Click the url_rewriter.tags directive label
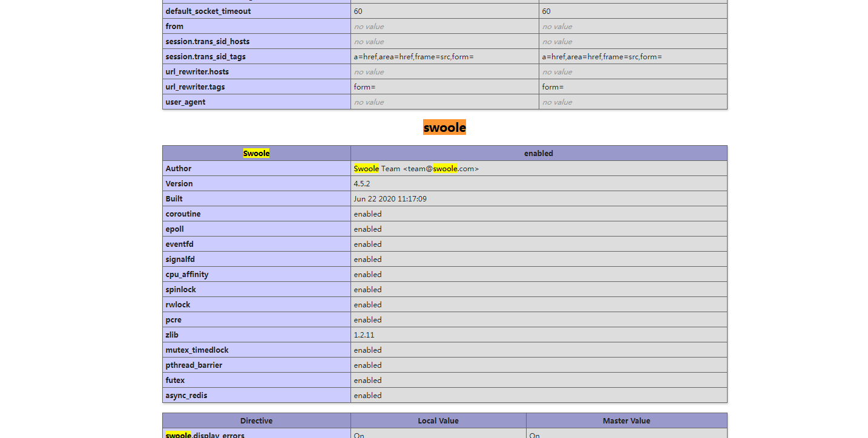This screenshot has width=868, height=438. pyautogui.click(x=195, y=87)
